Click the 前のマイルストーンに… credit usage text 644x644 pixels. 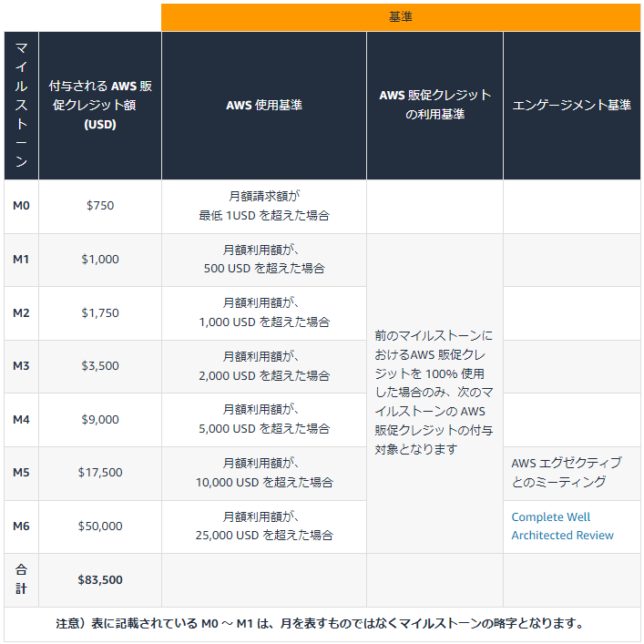434,393
